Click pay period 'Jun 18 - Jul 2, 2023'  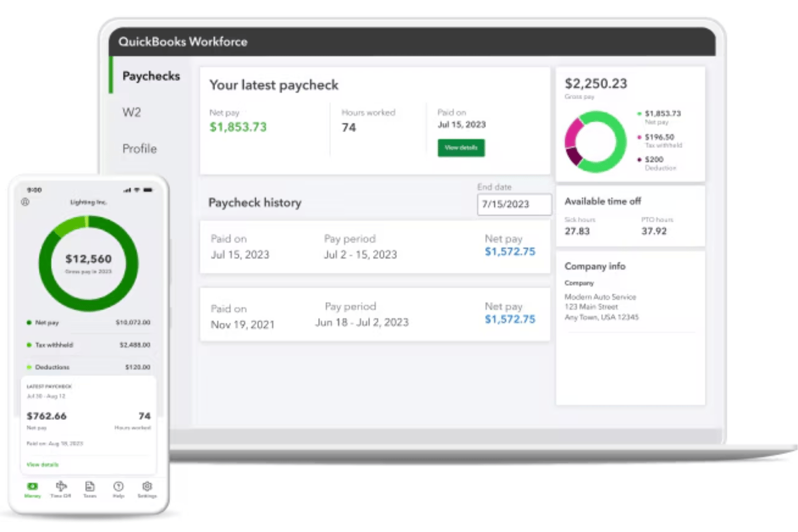pos(362,322)
